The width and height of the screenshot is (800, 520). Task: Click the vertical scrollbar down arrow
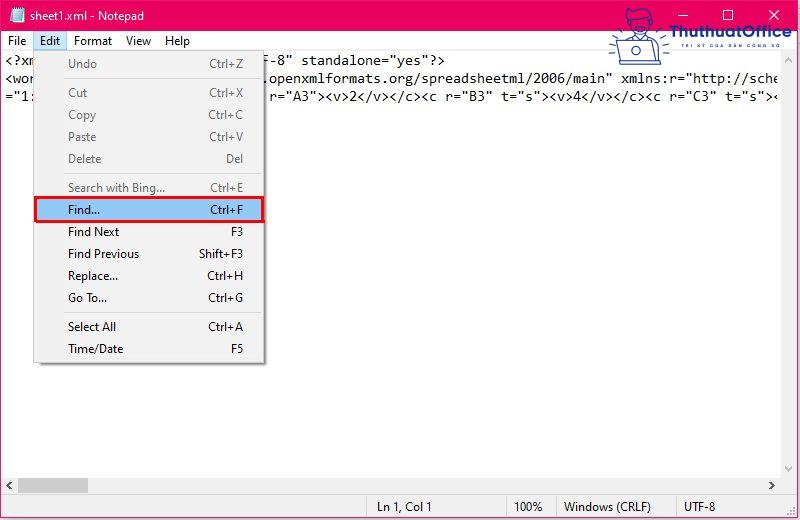788,469
